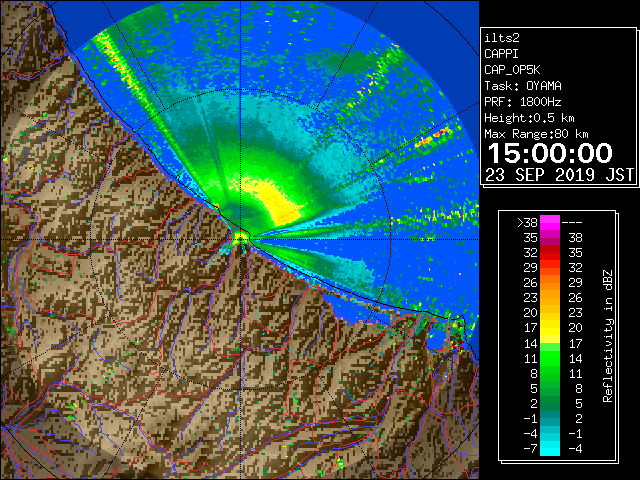Click the orange-red echo streak in east-northeast sector
640x480 pixels.
click(x=433, y=137)
